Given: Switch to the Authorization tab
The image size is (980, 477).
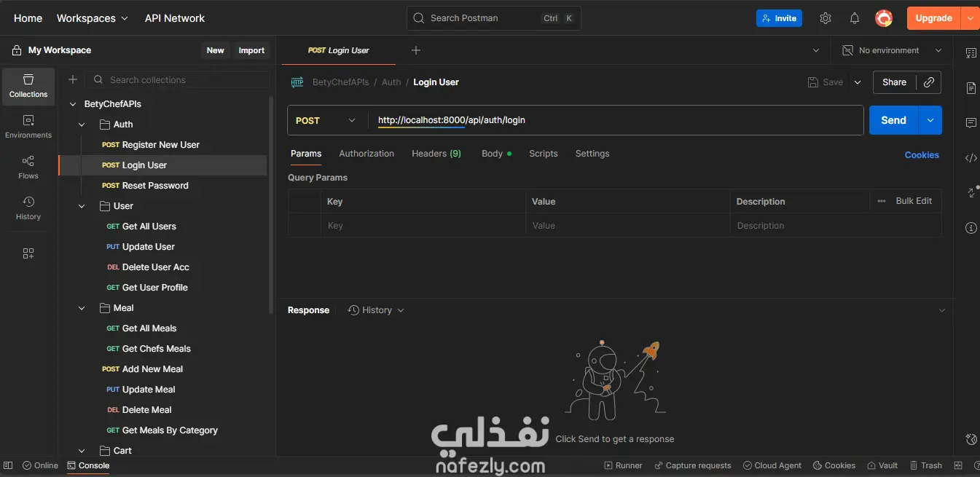Looking at the screenshot, I should pos(366,154).
